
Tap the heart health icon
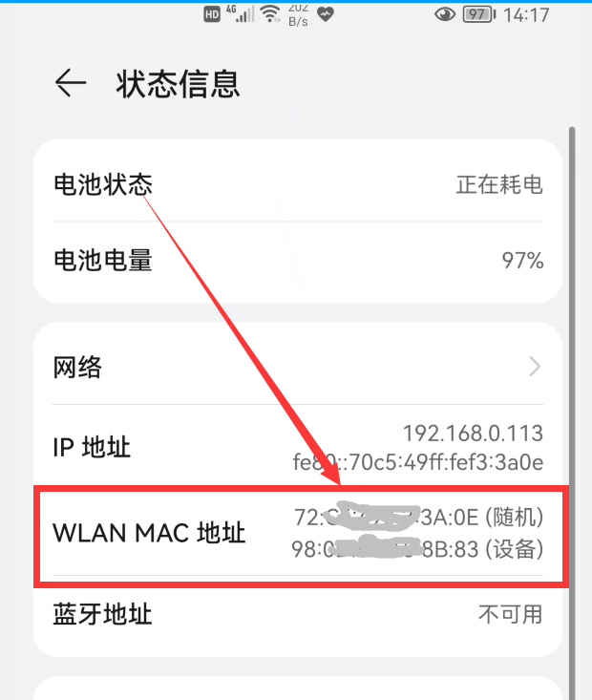pos(326,14)
